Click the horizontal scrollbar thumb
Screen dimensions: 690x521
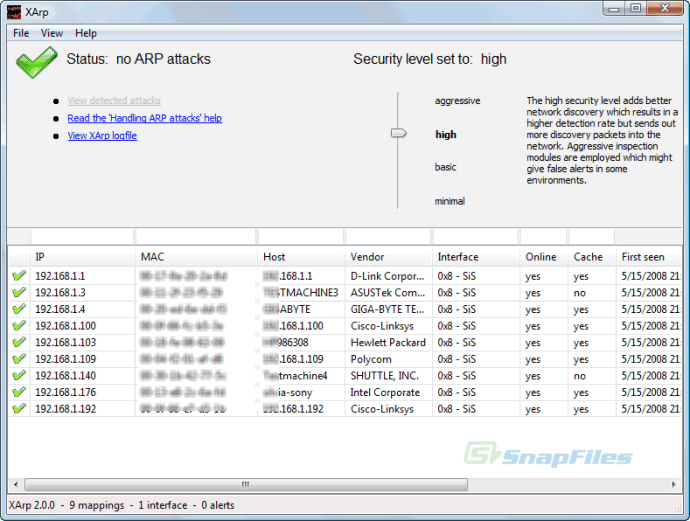click(246, 484)
